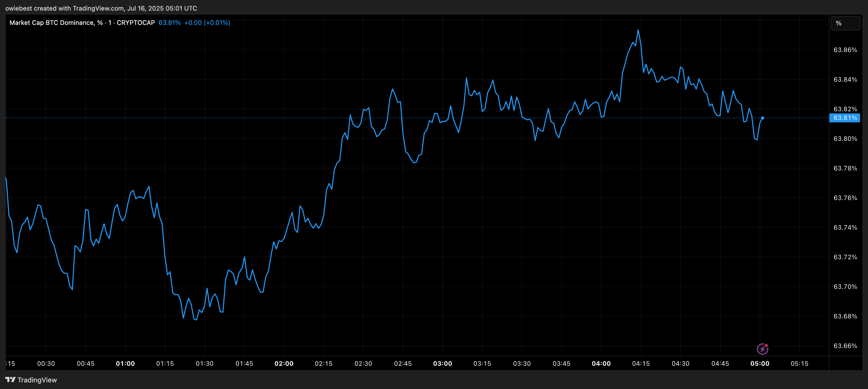Viewport: 868px width, 389px height.
Task: Click the 05:15 time axis label
Action: [800, 363]
